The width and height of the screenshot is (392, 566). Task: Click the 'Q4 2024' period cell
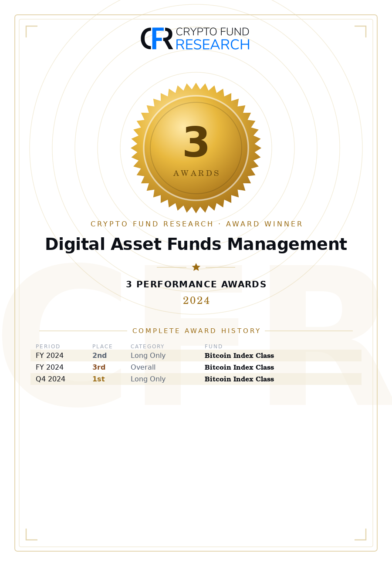(x=51, y=379)
